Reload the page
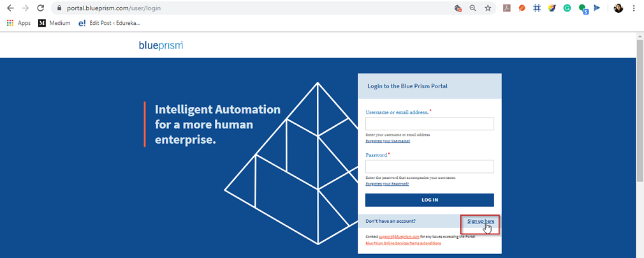This screenshot has width=644, height=258. [40, 8]
